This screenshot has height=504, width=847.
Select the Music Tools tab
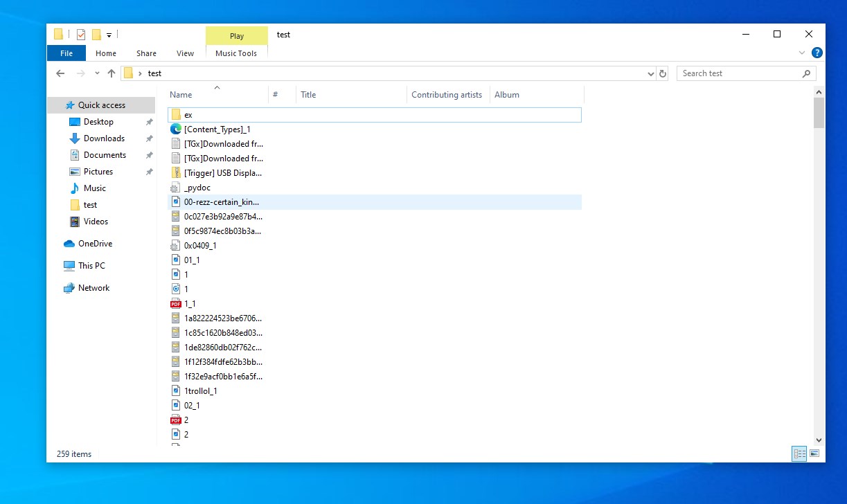pos(236,53)
